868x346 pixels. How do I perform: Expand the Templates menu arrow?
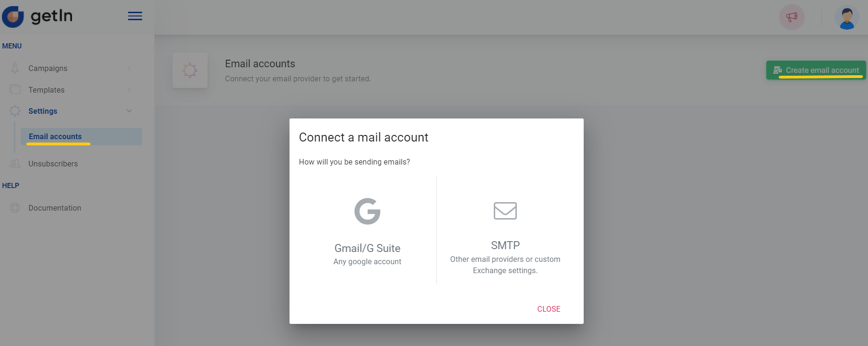[x=129, y=89]
